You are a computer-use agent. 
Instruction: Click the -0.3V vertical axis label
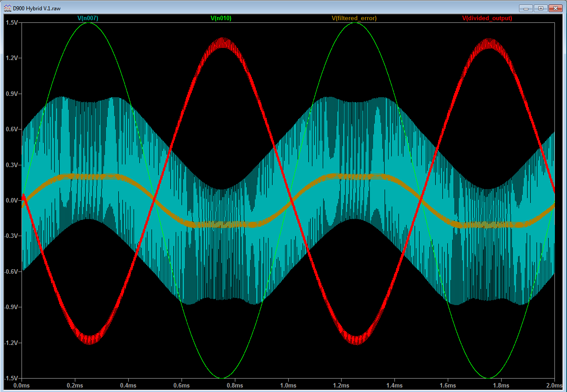(x=11, y=236)
